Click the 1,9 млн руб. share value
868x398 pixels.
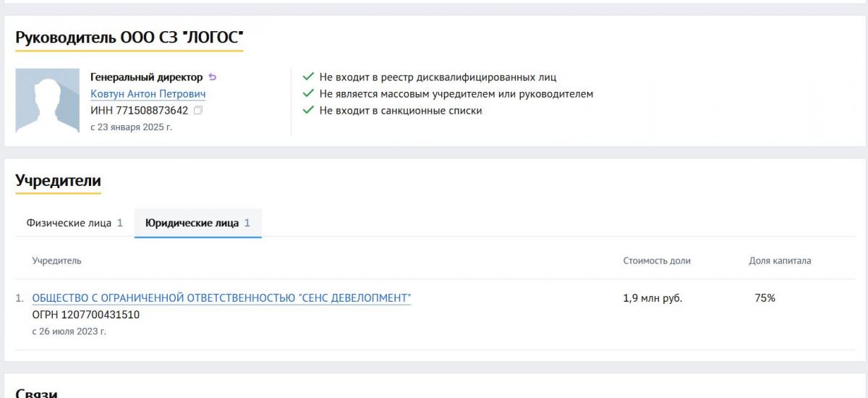(x=652, y=298)
